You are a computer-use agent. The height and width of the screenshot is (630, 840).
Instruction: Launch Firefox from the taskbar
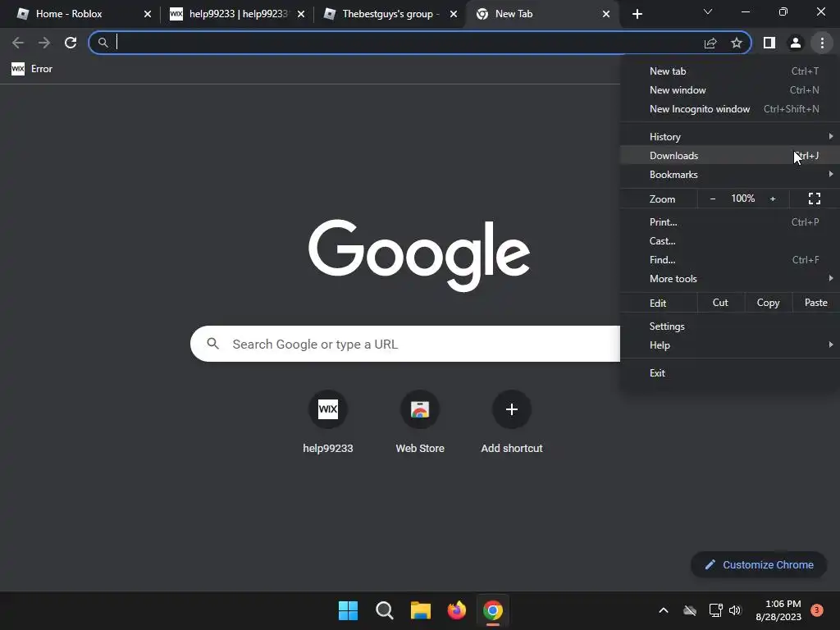point(456,610)
